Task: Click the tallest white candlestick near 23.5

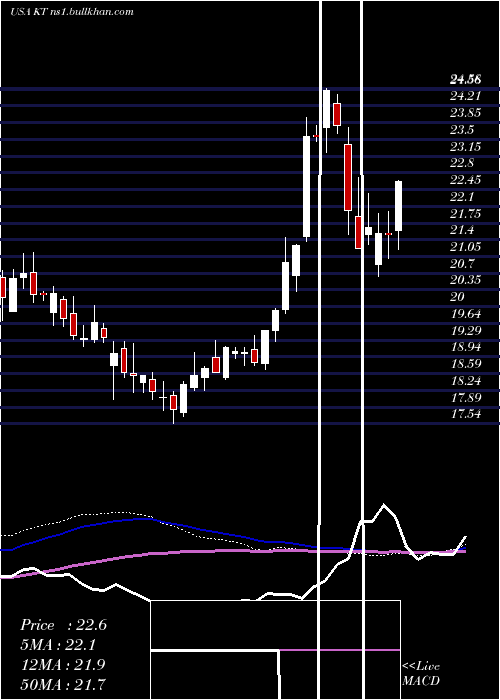Action: 306,186
